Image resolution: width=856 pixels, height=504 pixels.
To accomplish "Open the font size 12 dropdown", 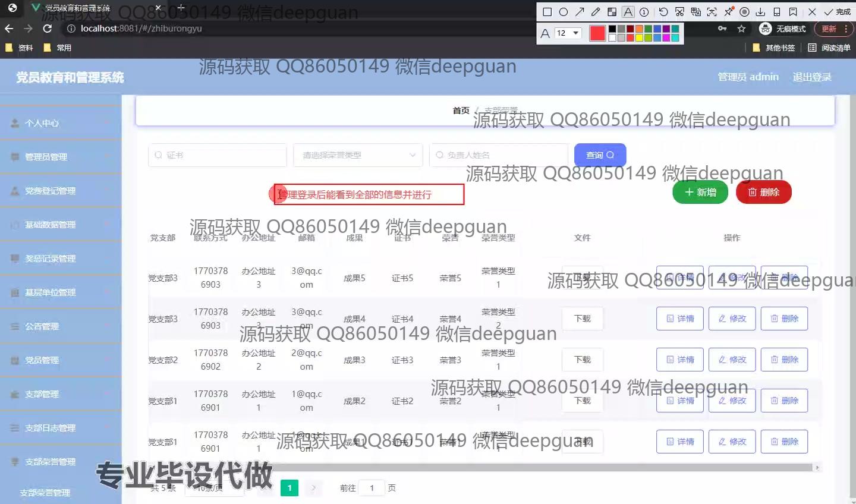I will tap(568, 33).
